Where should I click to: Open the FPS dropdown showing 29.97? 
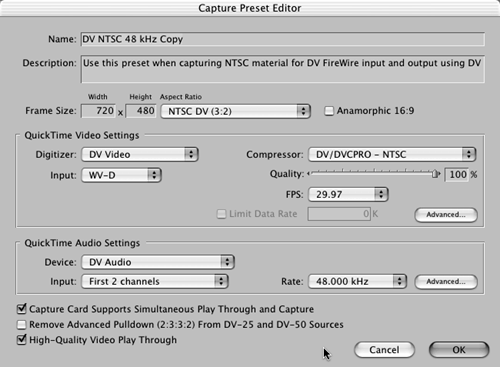[x=348, y=195]
